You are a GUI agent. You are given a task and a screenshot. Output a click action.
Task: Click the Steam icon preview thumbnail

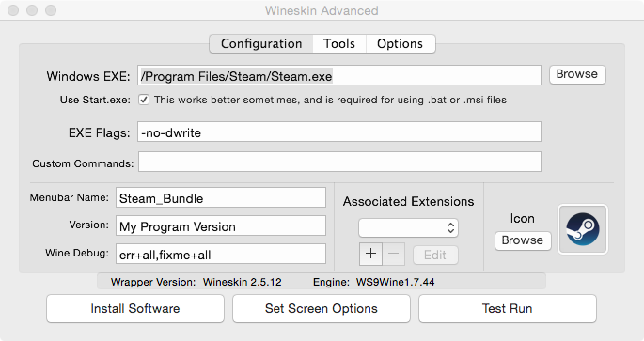click(582, 229)
